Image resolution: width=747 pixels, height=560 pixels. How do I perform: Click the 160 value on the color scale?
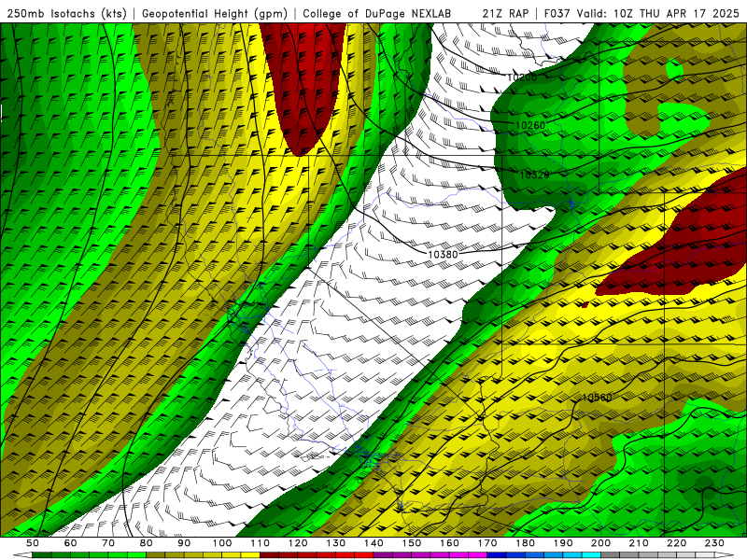(x=449, y=543)
